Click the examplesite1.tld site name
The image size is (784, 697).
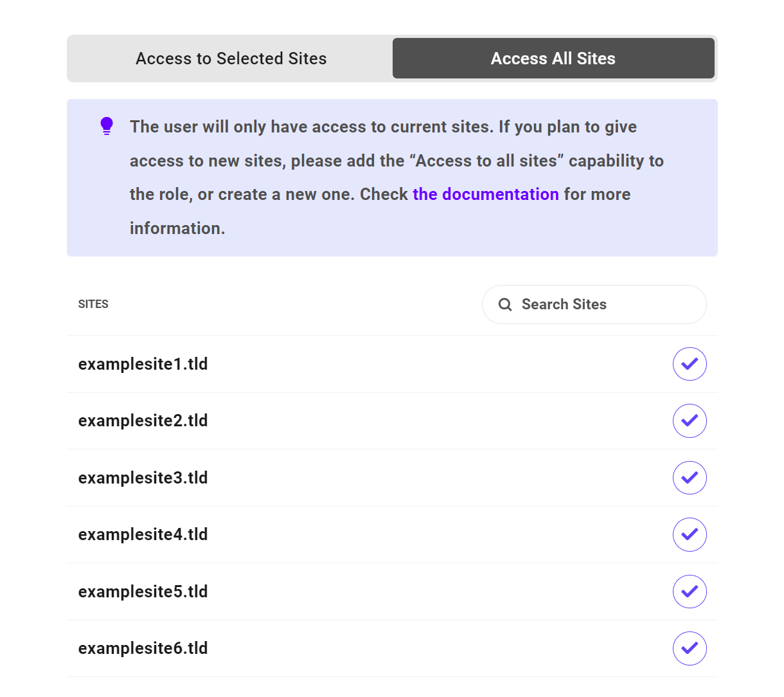(x=143, y=364)
